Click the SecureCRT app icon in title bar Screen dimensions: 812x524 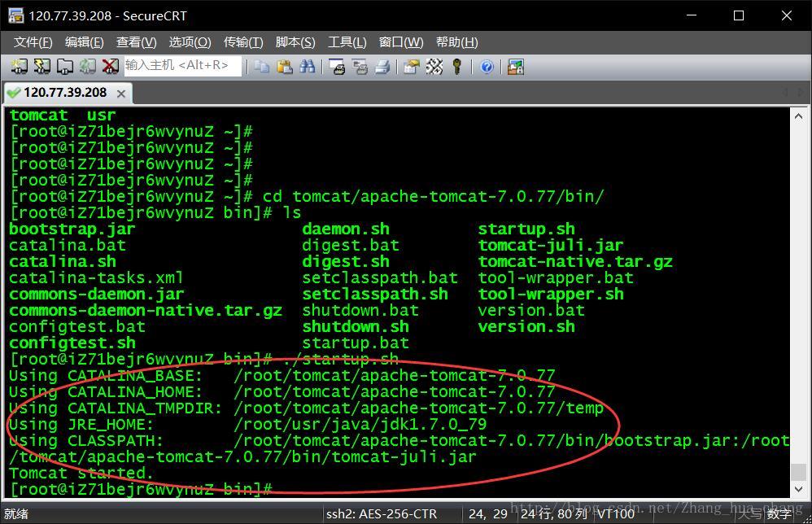(x=15, y=15)
